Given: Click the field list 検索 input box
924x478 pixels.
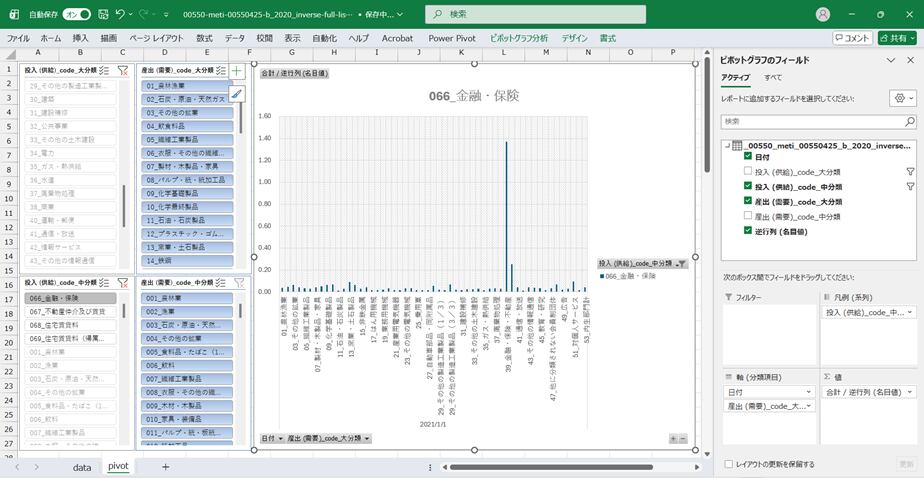Looking at the screenshot, I should coord(812,121).
